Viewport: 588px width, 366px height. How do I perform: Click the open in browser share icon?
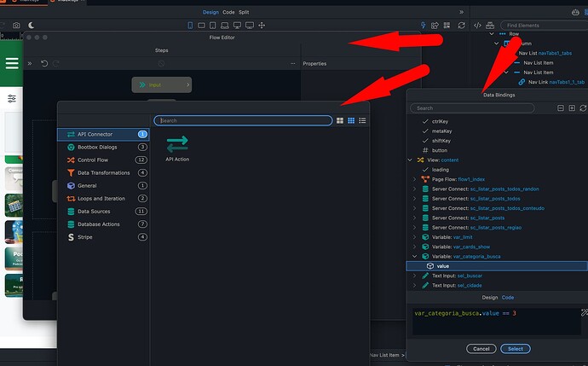435,25
